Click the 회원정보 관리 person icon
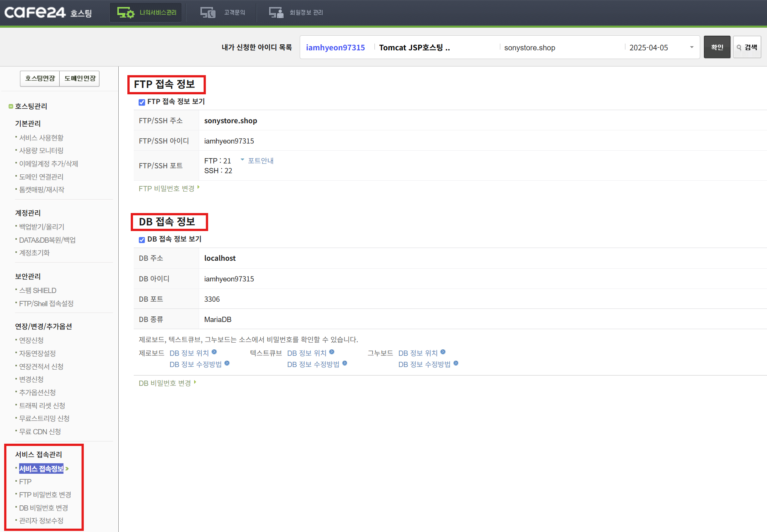This screenshot has height=532, width=767. (276, 12)
